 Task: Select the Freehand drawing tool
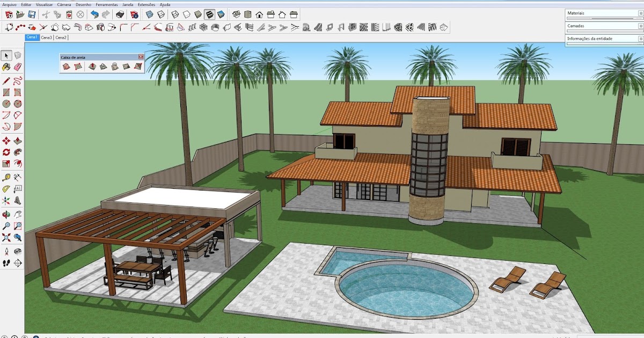(18, 81)
